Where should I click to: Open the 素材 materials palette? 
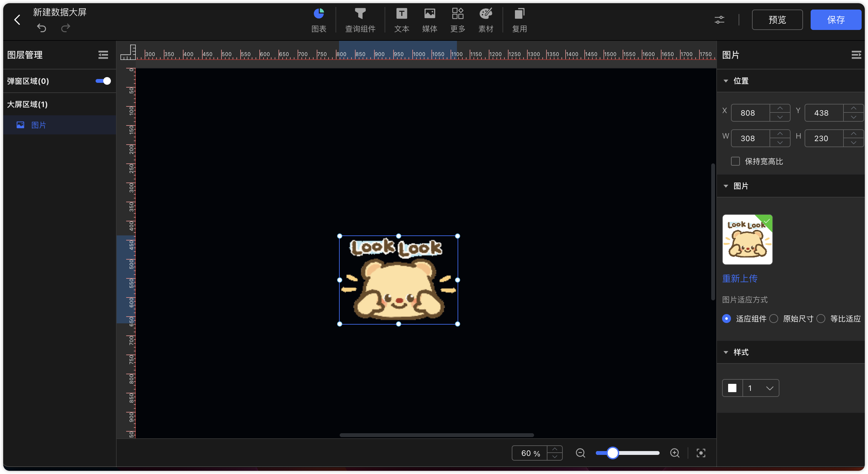click(x=486, y=21)
